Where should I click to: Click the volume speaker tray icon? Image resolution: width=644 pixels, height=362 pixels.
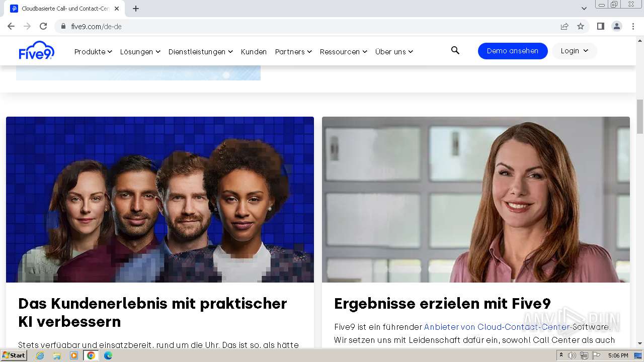(572, 355)
